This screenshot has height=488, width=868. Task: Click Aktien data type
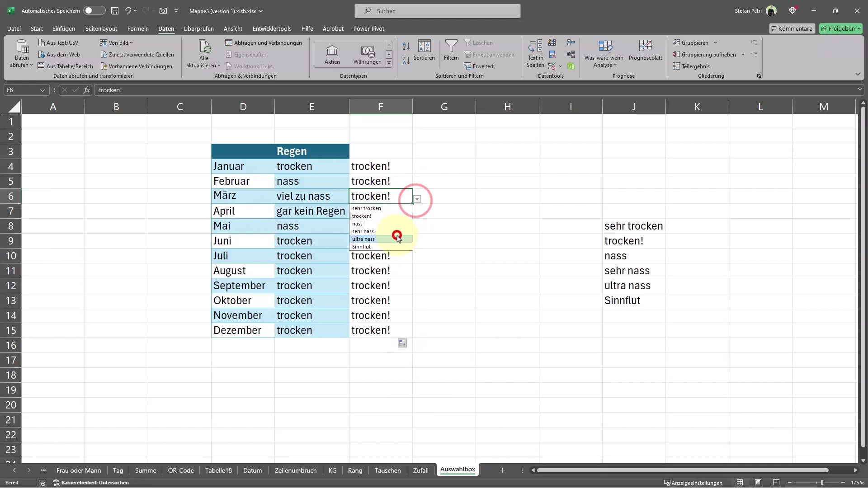pyautogui.click(x=332, y=55)
